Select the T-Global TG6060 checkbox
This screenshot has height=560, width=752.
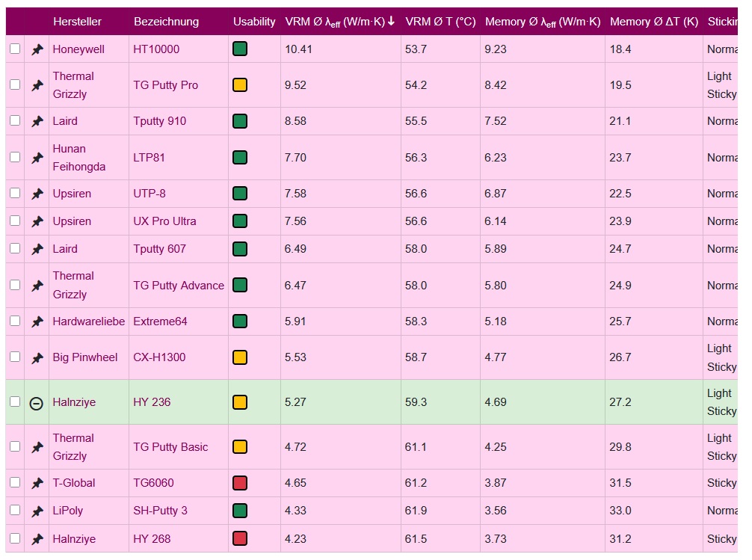pos(15,482)
